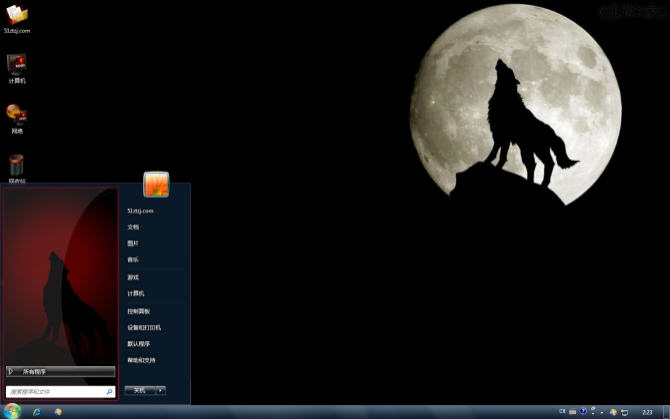The width and height of the screenshot is (670, 419).
Task: Click the Windows Start orb
Action: [x=13, y=411]
